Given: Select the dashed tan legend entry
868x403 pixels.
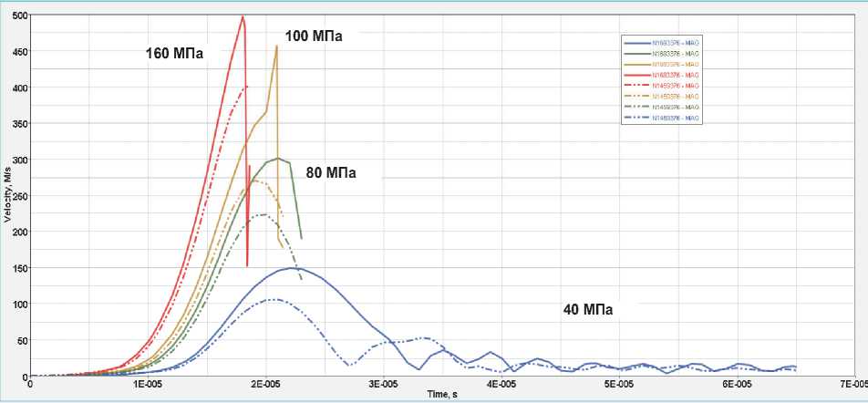Looking at the screenshot, I should pos(662,97).
